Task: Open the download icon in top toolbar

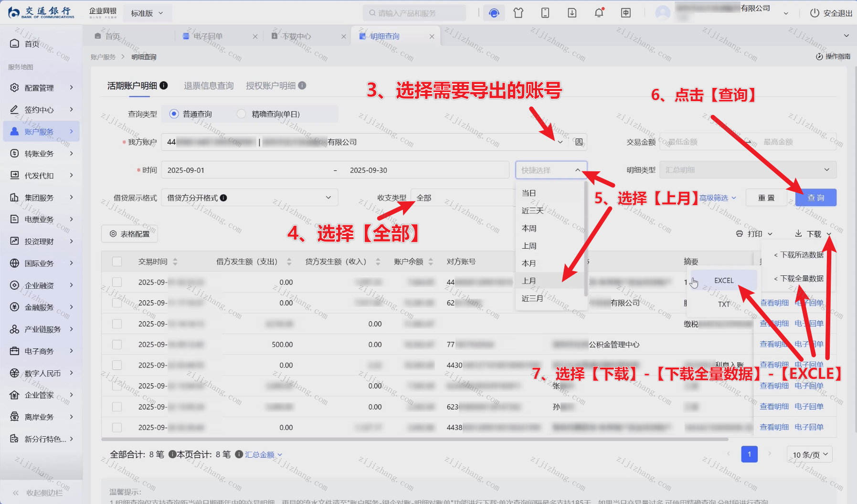Action: 572,13
